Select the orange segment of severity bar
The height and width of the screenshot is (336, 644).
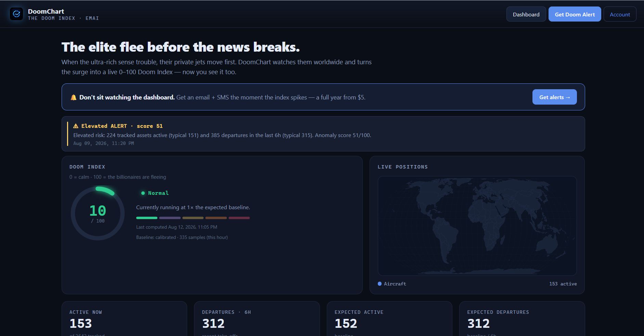coord(216,218)
